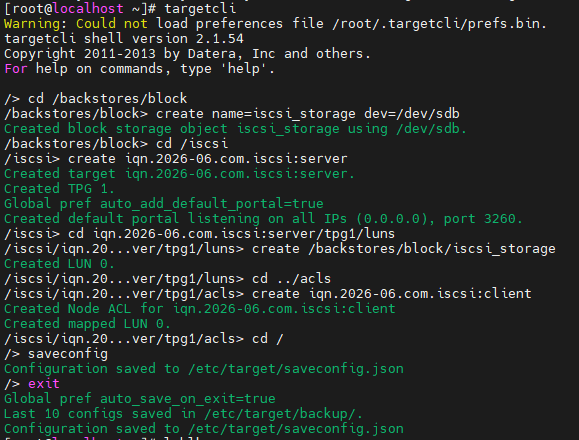This screenshot has height=440, width=579.
Task: Click 'Created default portal listening on all IPs' line
Action: [264, 219]
